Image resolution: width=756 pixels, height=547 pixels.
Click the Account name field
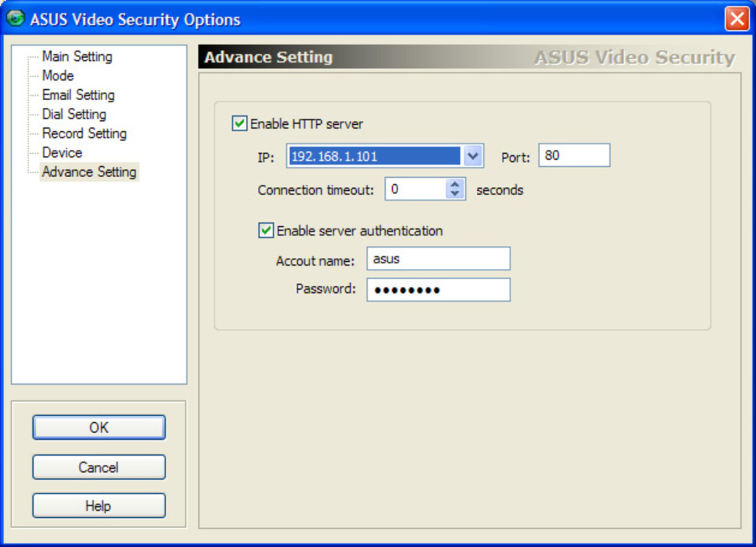[x=438, y=259]
